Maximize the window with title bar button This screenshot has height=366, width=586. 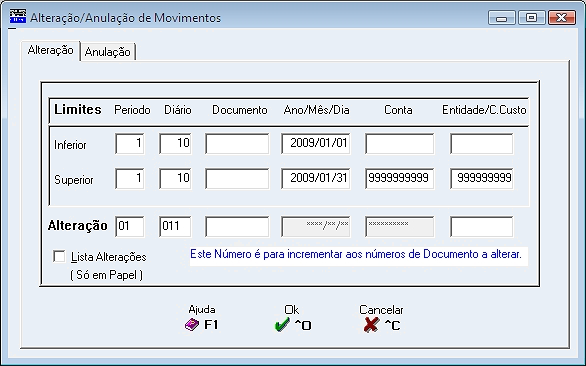pos(531,17)
